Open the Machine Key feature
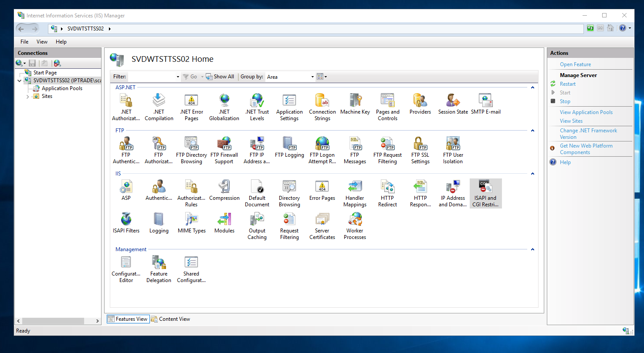Screen dimensions: 644x353 355,104
